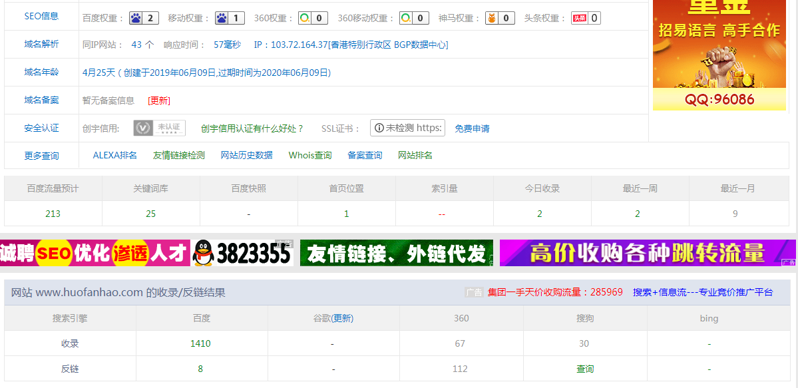
Task: Click the Baidu weight paw badge 2
Action: coord(144,18)
